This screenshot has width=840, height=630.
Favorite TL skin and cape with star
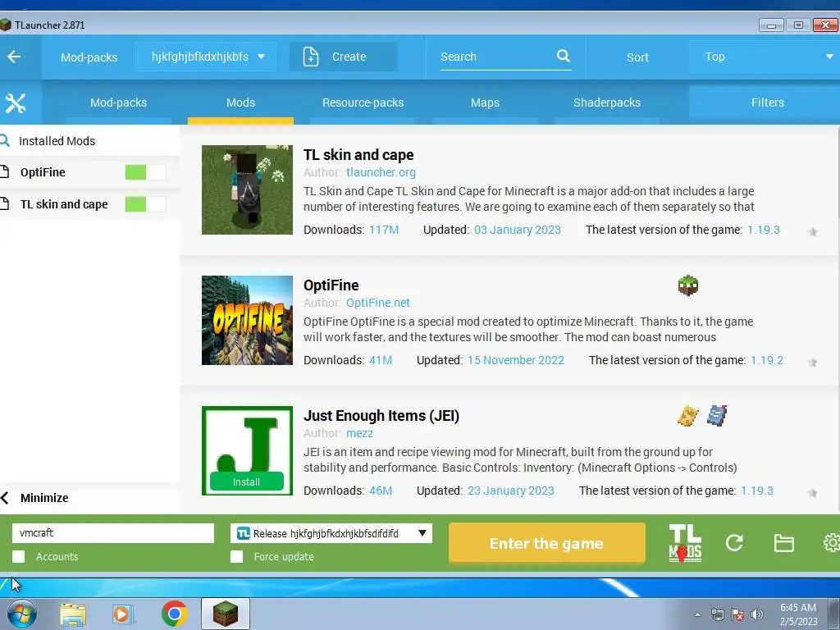(x=813, y=232)
